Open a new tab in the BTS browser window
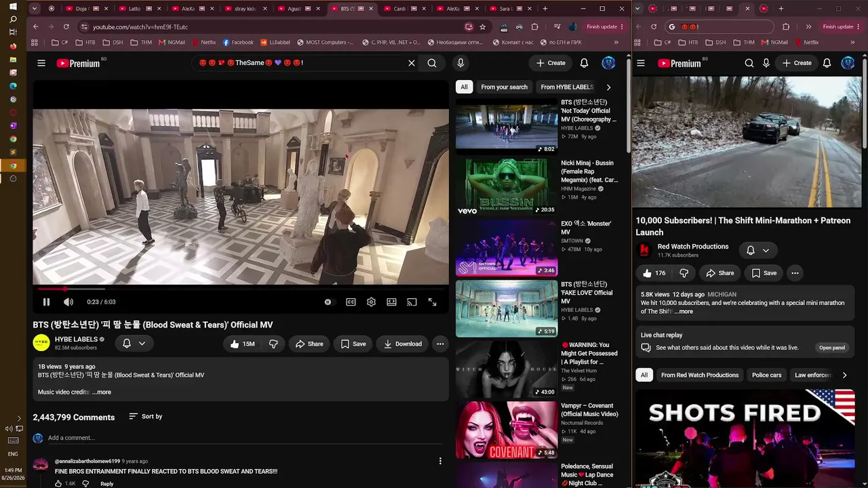The width and height of the screenshot is (868, 488). tap(545, 9)
